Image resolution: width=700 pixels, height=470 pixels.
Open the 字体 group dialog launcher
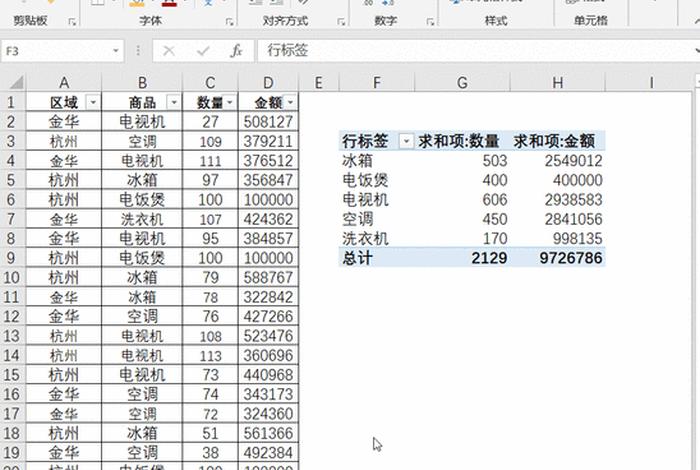point(229,21)
